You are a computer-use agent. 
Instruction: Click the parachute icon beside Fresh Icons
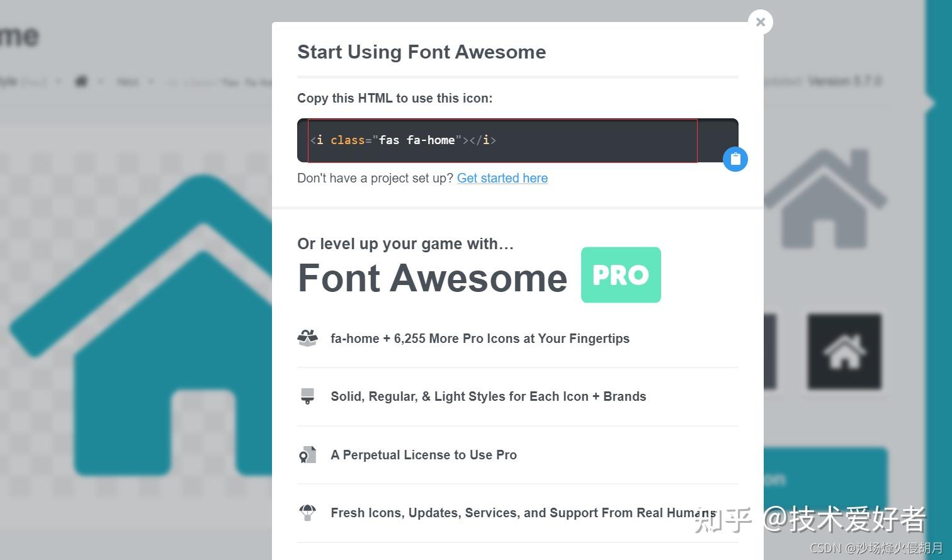[307, 512]
